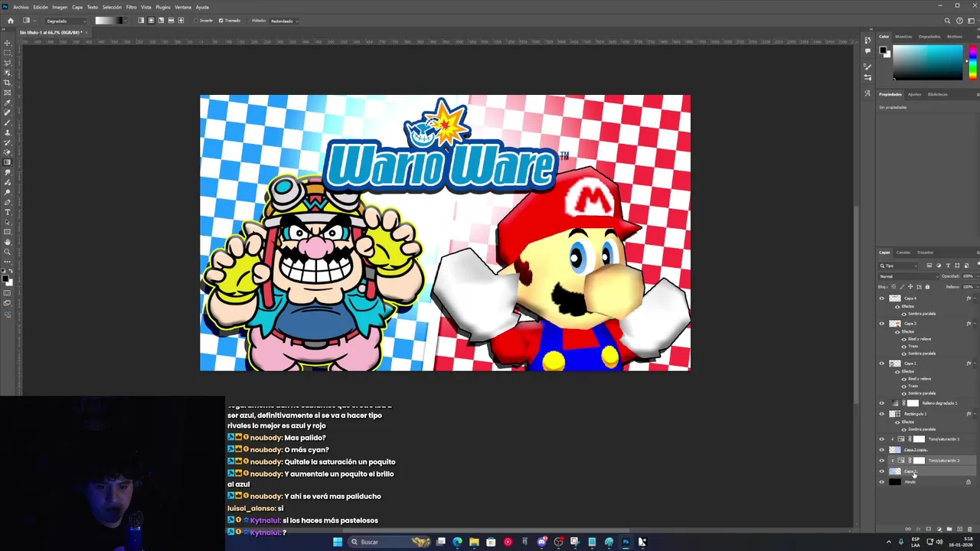Click the search icon at top right
This screenshot has width=980, height=551.
tap(947, 21)
